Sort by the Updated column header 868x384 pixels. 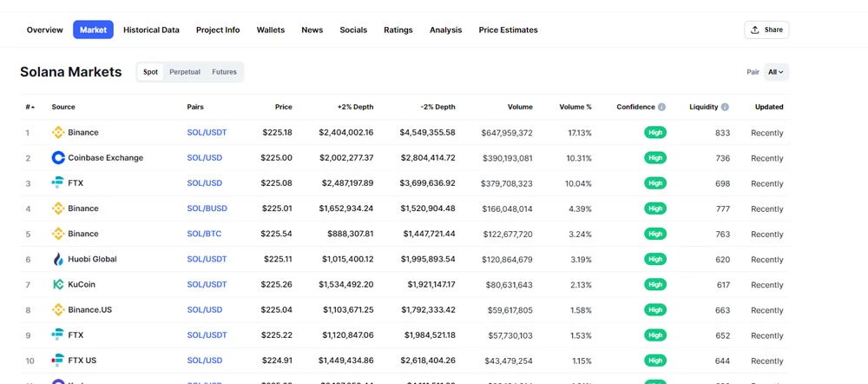[x=769, y=107]
